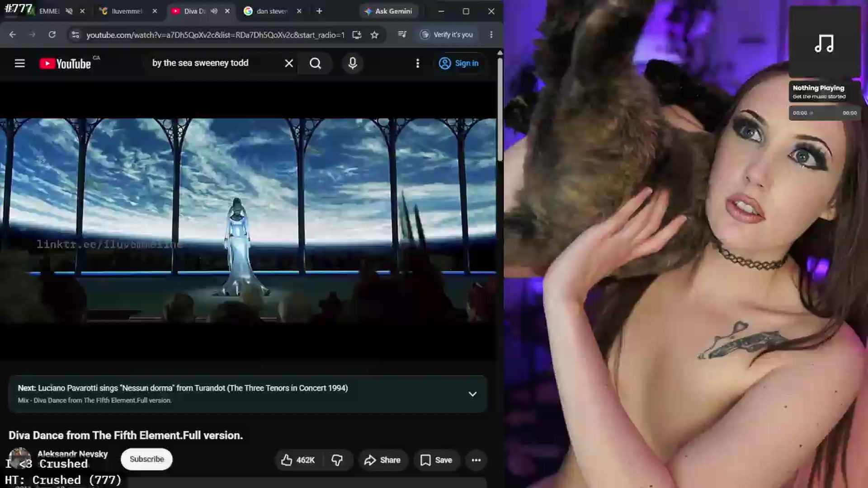Open more actions ellipsis under video
This screenshot has height=488, width=868.
point(476,460)
